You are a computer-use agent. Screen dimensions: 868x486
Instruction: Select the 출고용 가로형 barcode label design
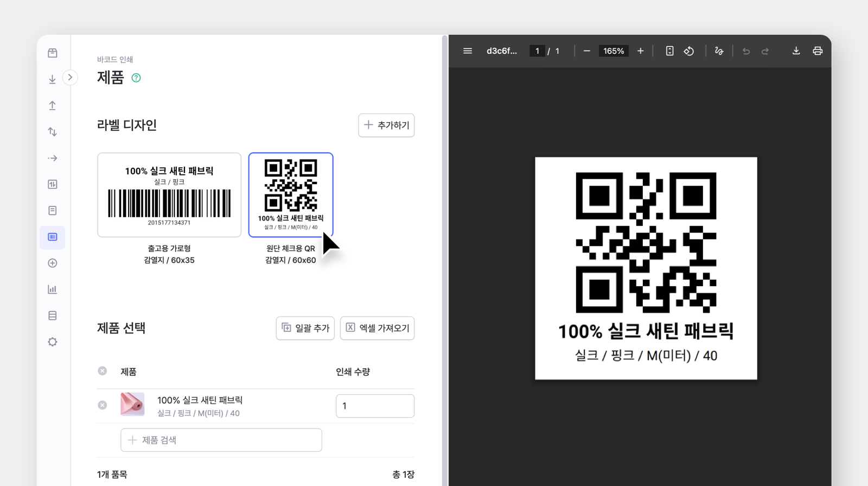click(169, 194)
